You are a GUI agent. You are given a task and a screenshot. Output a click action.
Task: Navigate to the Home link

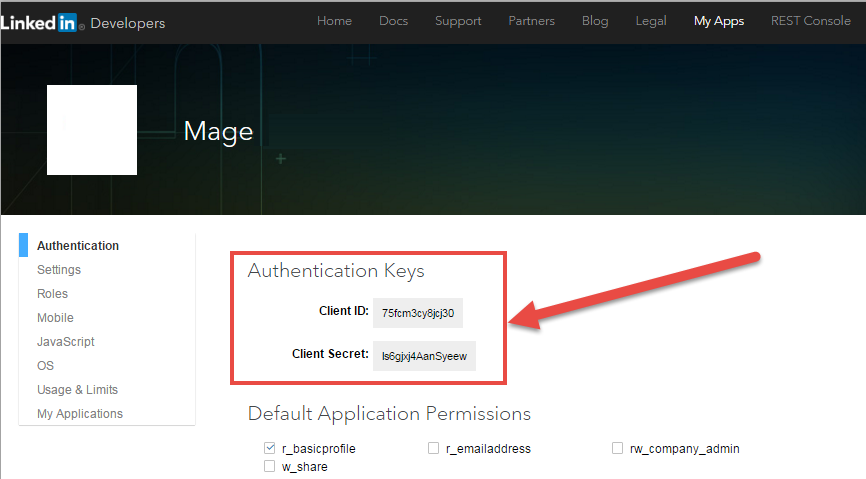coord(334,21)
